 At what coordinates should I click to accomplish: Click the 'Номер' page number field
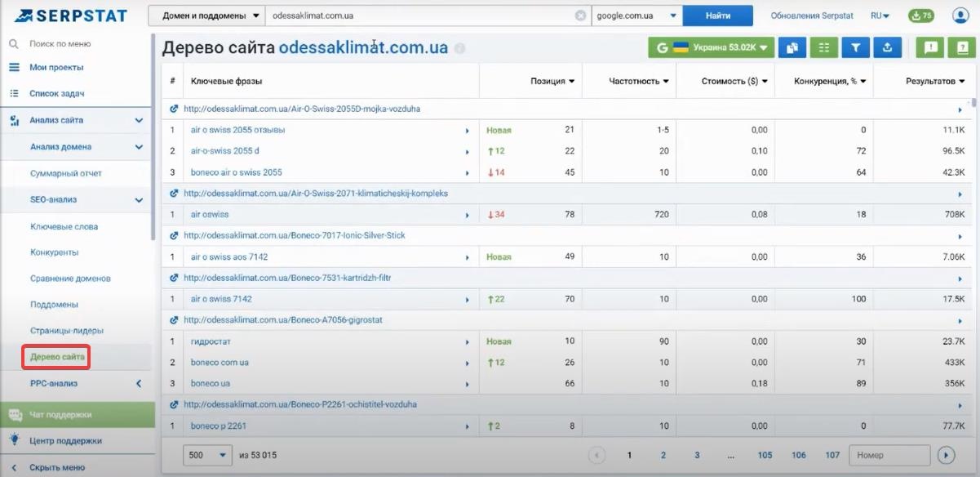tap(889, 455)
